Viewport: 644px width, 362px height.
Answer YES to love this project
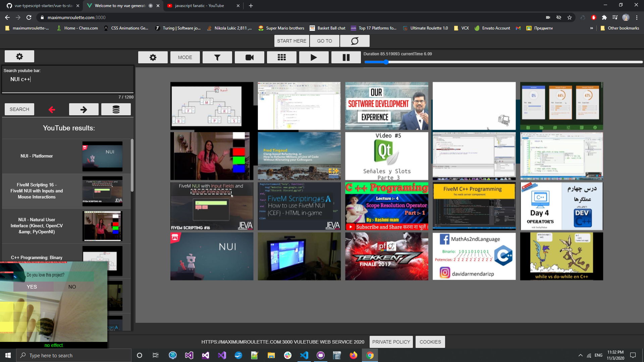click(x=32, y=287)
